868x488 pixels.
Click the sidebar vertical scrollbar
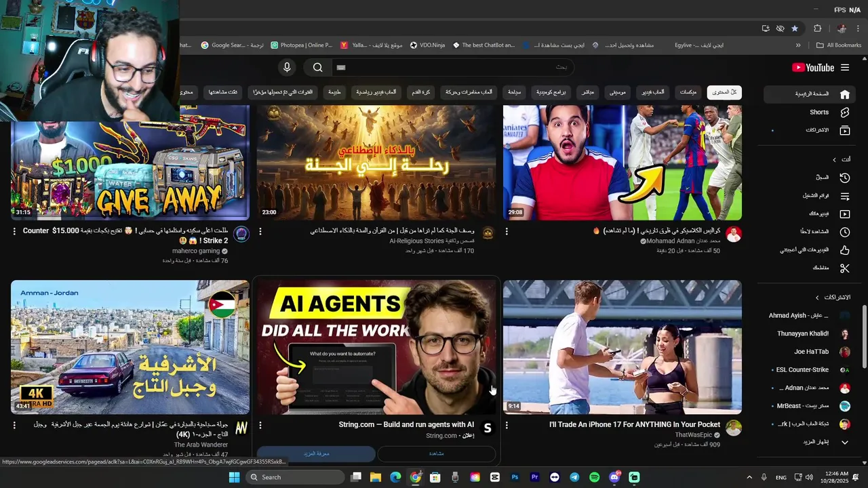pos(864,337)
